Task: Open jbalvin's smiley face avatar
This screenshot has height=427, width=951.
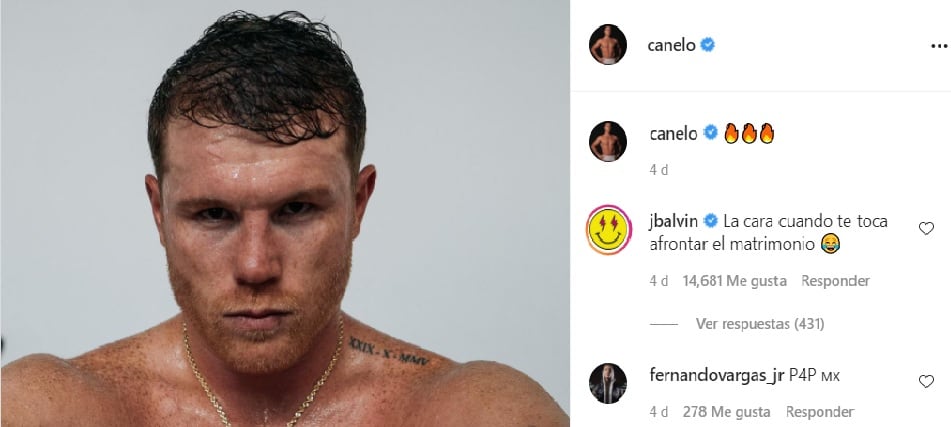Action: [x=609, y=230]
